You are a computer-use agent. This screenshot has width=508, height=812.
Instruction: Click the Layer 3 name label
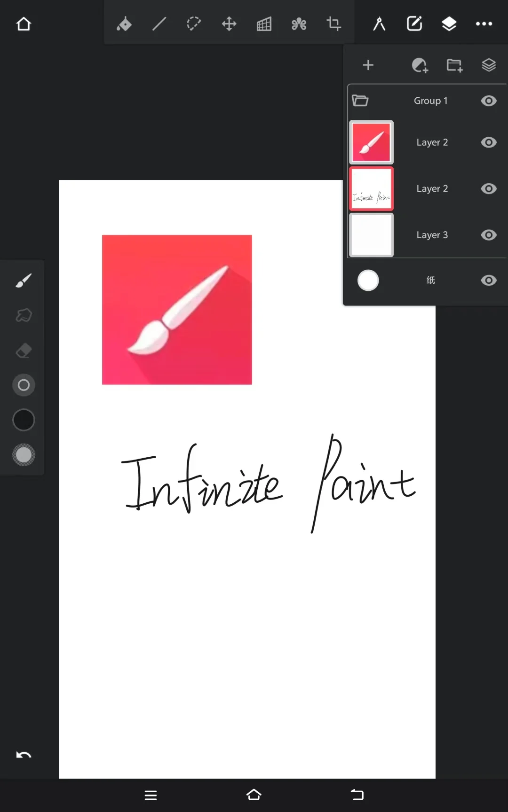tap(432, 234)
